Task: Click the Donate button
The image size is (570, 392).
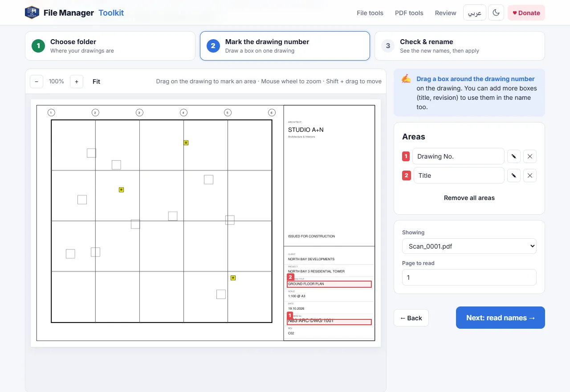Action: pos(526,13)
